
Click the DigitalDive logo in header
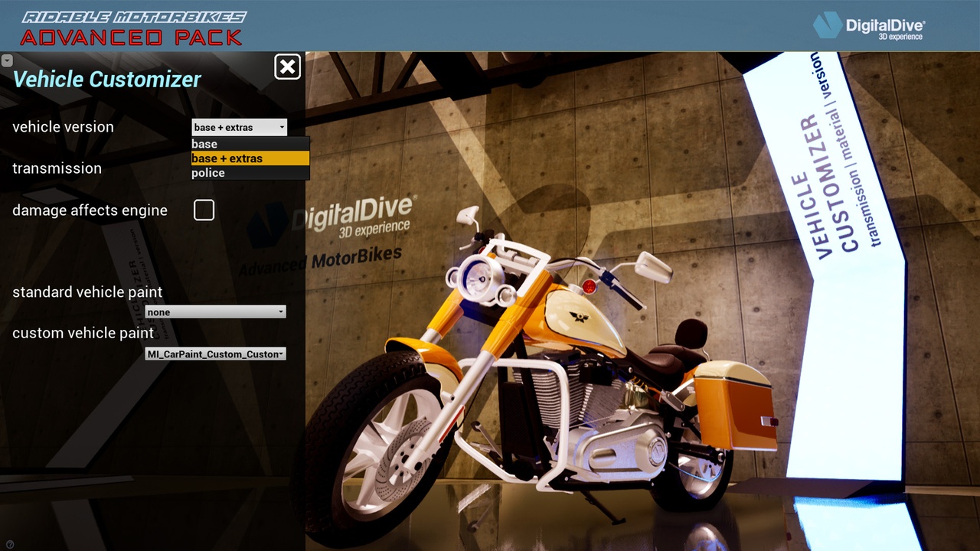click(x=869, y=26)
